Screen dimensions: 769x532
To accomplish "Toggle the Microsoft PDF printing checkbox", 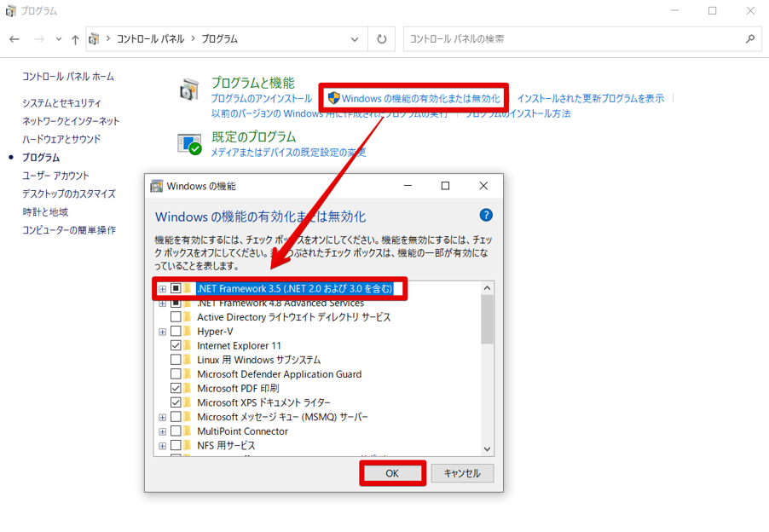I will tap(176, 389).
